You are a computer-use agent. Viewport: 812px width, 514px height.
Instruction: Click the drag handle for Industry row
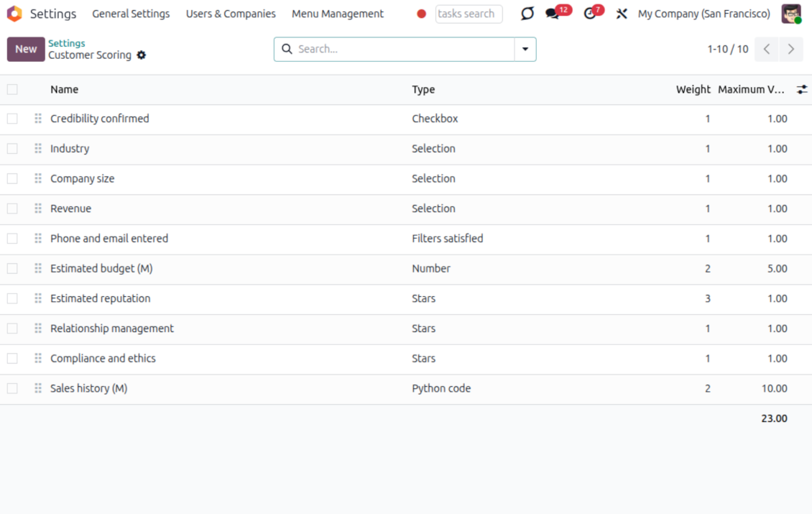[38, 149]
